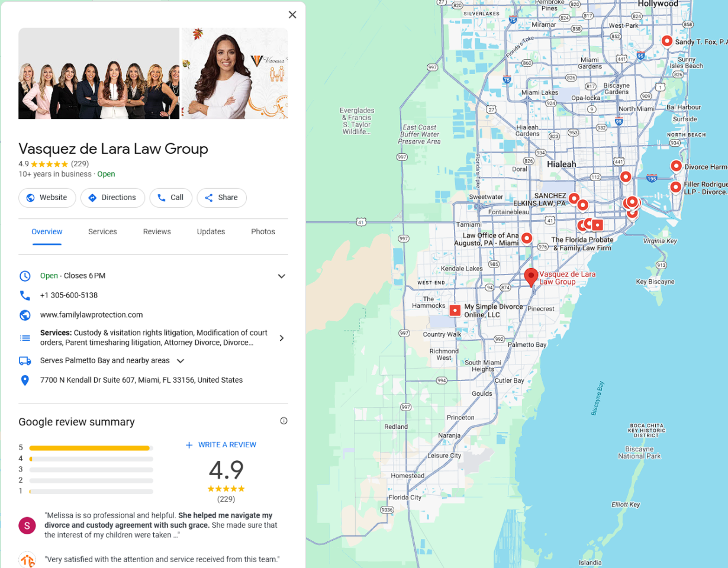Open the single portrait photo thumbnail
The image size is (728, 568).
click(x=235, y=73)
